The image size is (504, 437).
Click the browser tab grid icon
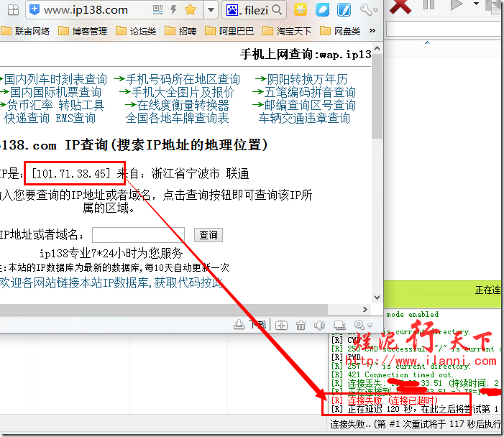coord(13,10)
